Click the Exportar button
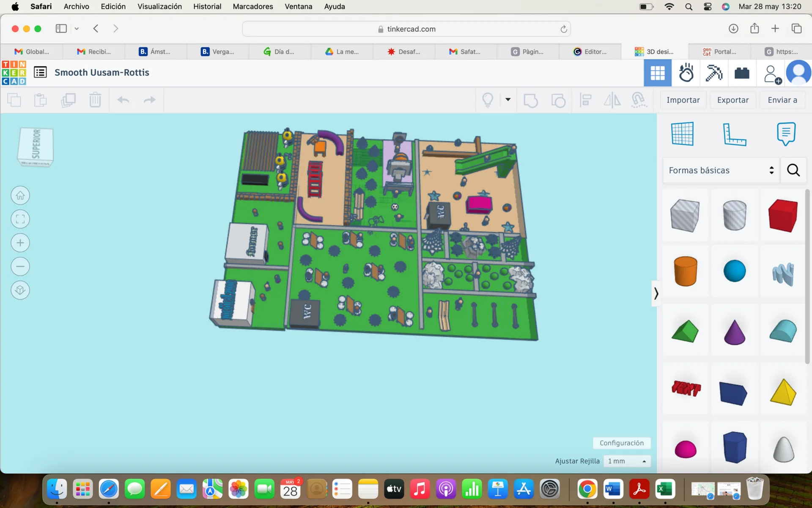812x508 pixels. pyautogui.click(x=732, y=100)
